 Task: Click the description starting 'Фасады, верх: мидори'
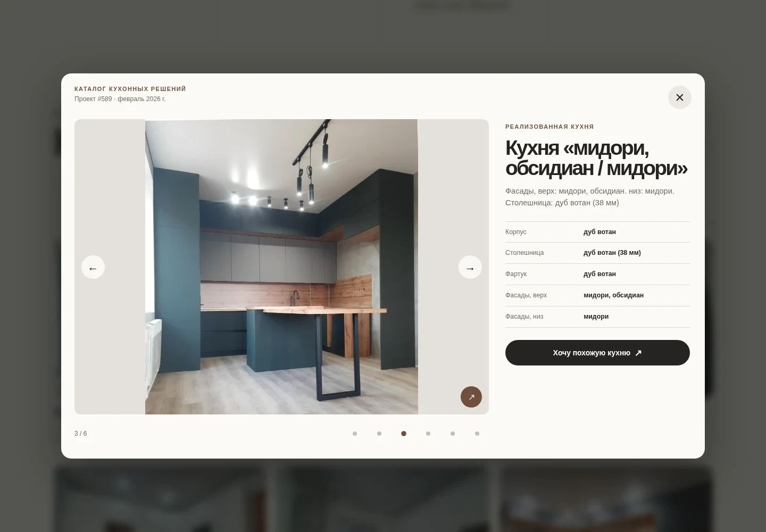[590, 197]
